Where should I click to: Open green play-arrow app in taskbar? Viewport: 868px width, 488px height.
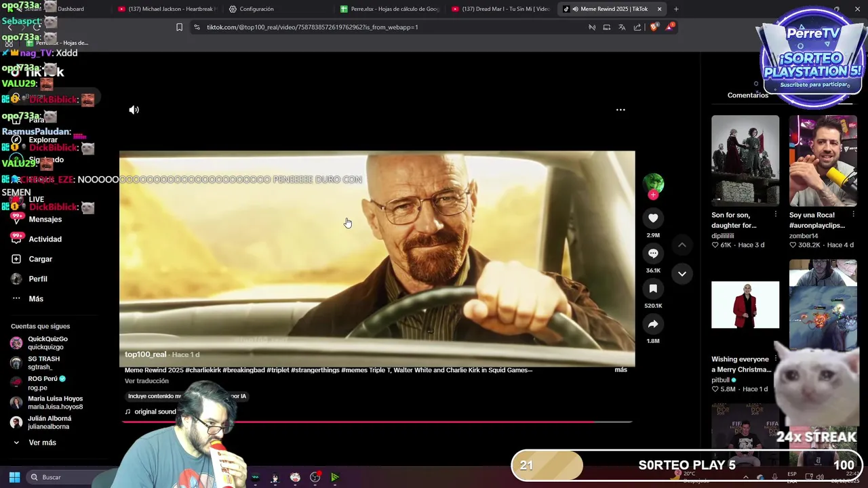pos(335,477)
